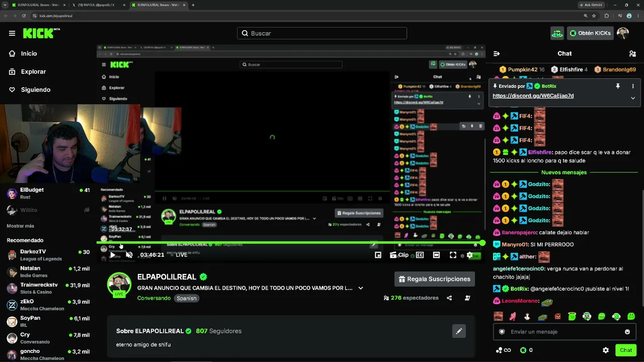Click the Enviar un mensaje chat input
644x362 pixels.
point(565,332)
